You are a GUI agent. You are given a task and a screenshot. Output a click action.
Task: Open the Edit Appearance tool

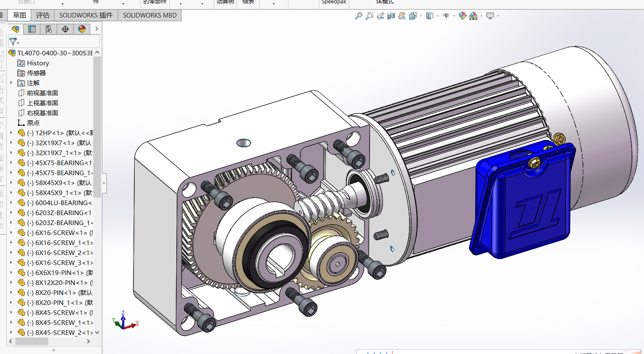pos(463,16)
